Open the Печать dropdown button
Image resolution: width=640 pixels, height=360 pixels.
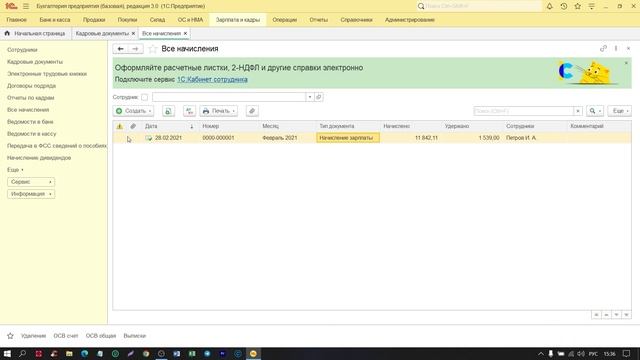pos(219,111)
